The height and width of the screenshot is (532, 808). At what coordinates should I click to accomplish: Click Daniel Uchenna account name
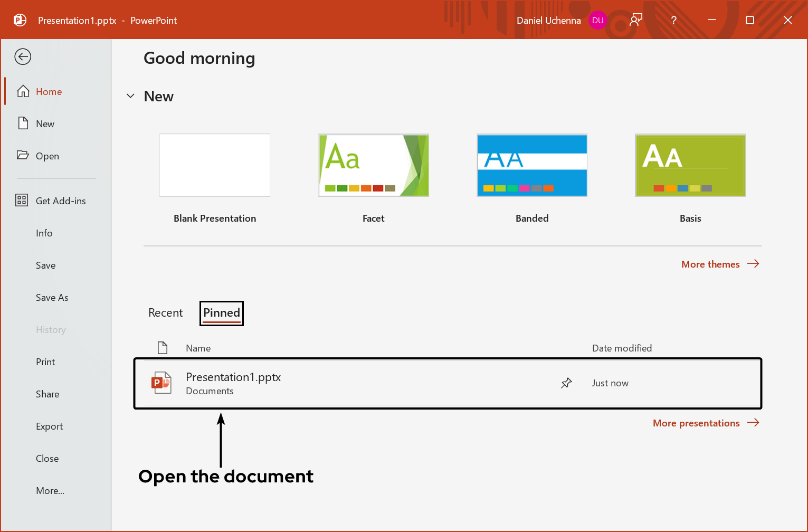548,20
